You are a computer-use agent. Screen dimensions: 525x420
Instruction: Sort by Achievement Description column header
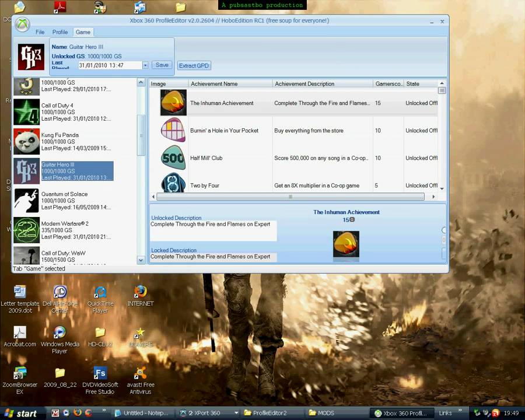tap(323, 84)
